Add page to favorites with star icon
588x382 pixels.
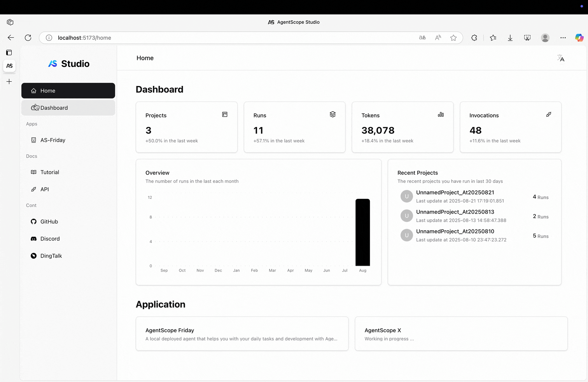click(x=453, y=38)
